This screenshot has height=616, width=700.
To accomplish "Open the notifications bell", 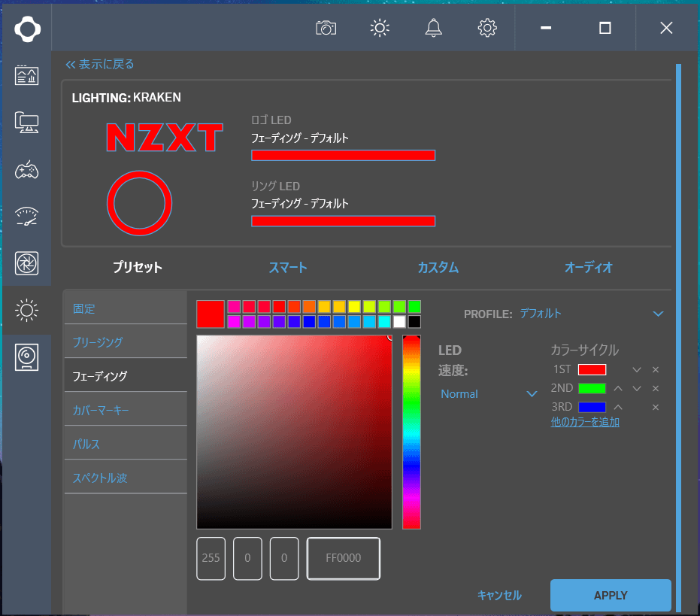I will [434, 28].
